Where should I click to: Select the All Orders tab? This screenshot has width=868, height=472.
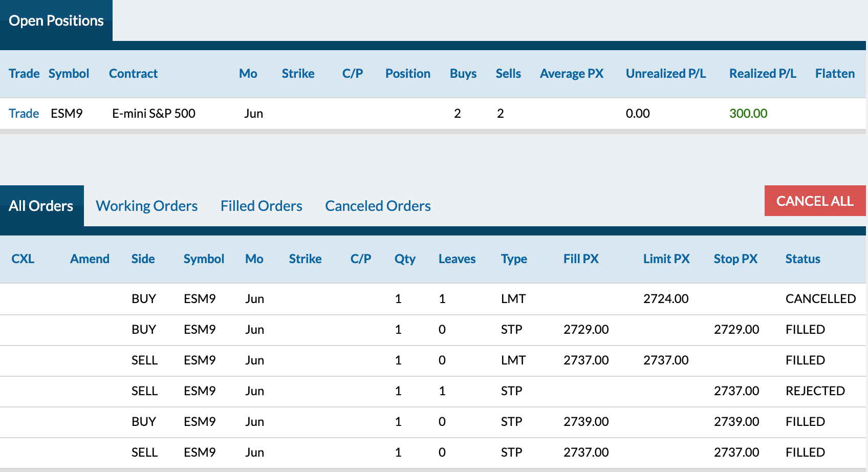pyautogui.click(x=41, y=206)
